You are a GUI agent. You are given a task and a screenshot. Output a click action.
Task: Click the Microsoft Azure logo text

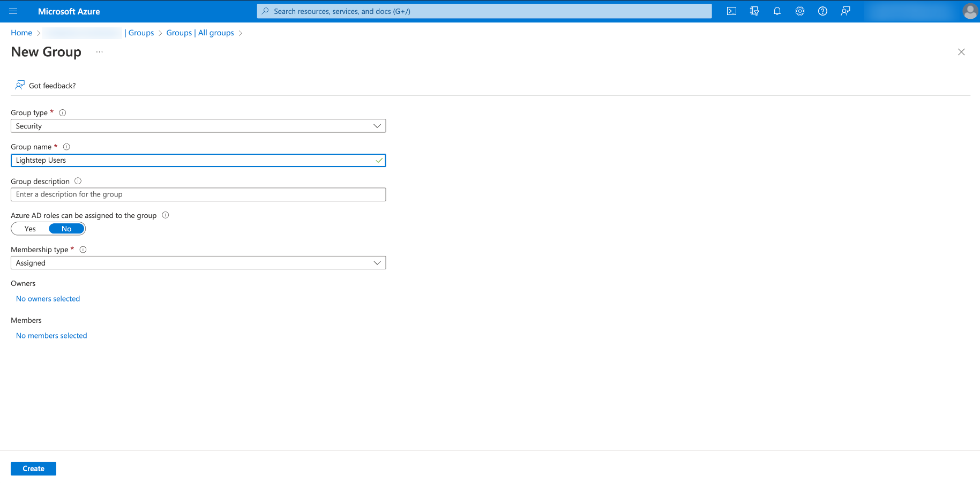click(69, 11)
